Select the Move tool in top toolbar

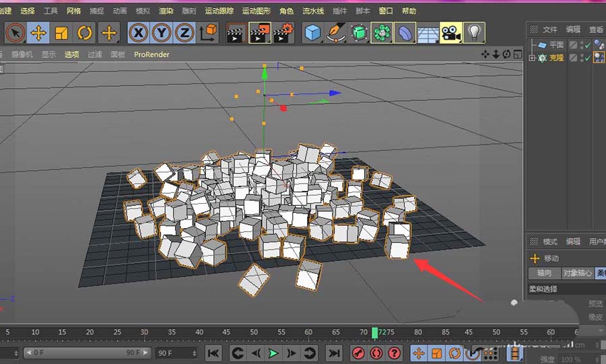pyautogui.click(x=38, y=32)
